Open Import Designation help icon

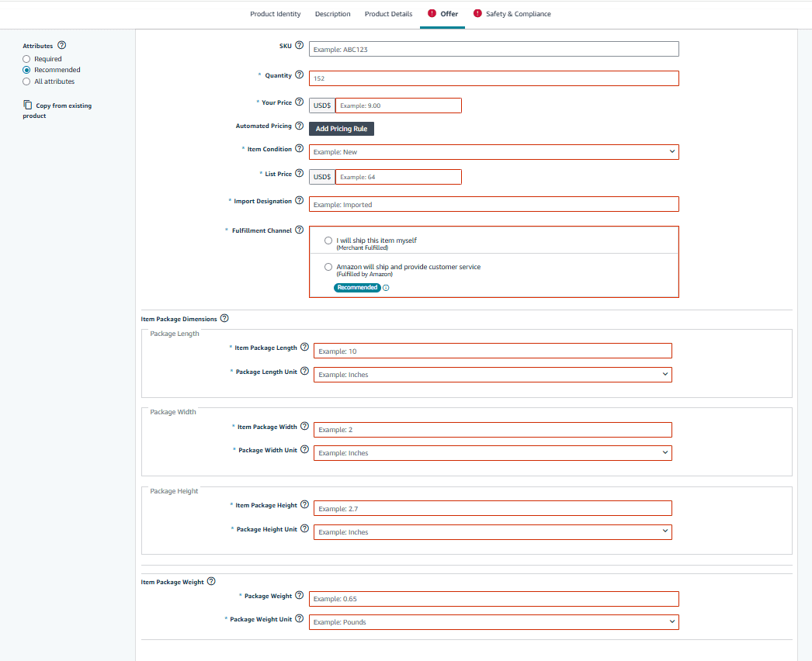300,200
